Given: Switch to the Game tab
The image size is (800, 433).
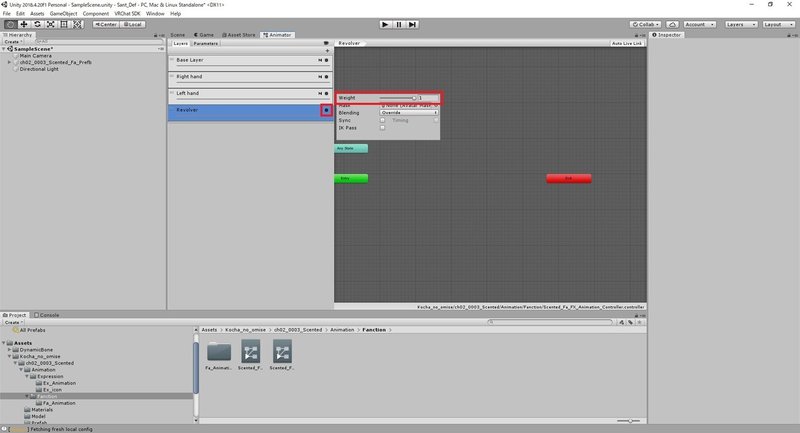Looking at the screenshot, I should (204, 35).
